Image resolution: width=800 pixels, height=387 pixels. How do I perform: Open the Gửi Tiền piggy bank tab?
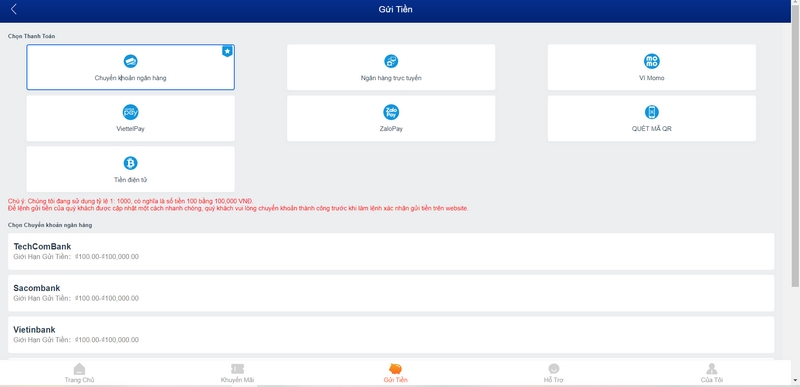coord(395,373)
